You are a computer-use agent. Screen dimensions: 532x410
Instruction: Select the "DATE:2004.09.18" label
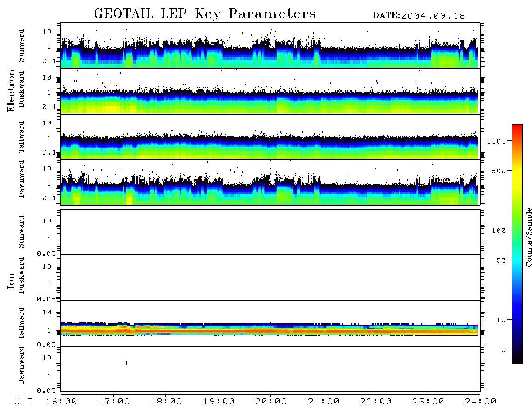tap(419, 16)
